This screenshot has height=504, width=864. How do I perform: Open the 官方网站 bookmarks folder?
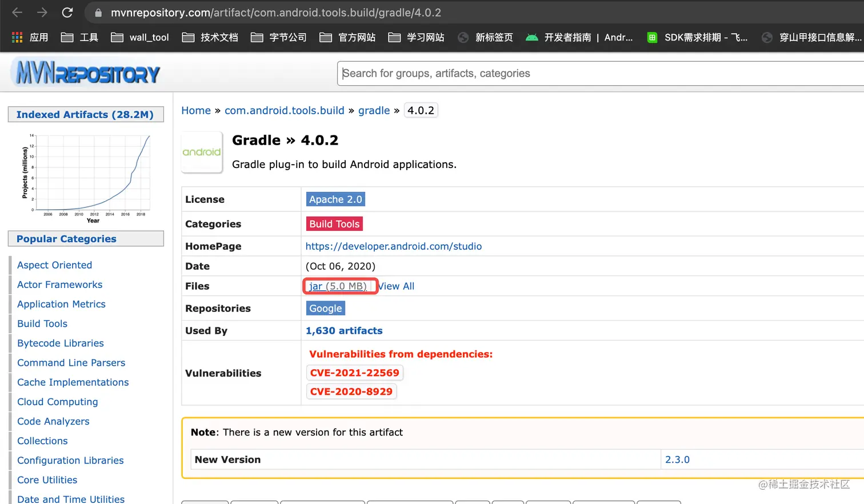(347, 37)
